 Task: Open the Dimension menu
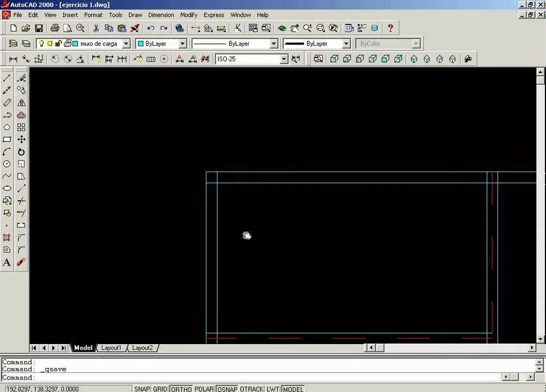coord(161,15)
